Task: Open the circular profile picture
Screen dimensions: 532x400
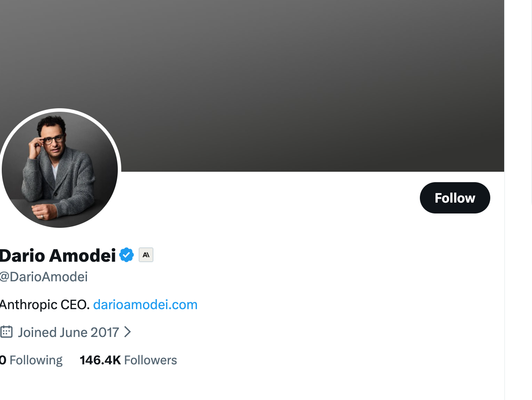Action: point(60,170)
